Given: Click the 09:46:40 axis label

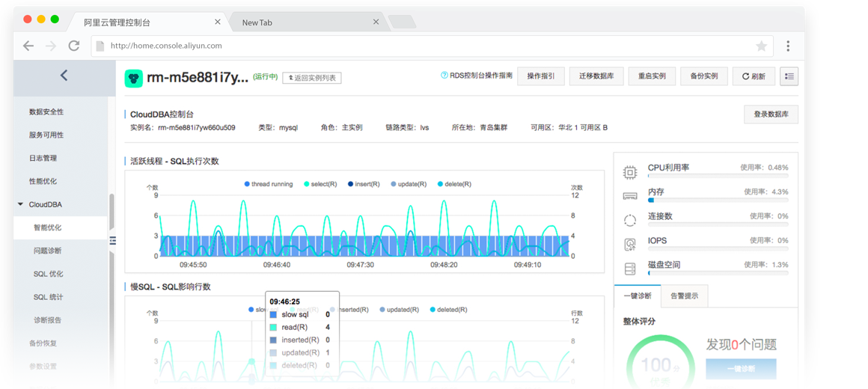Looking at the screenshot, I should click(x=278, y=265).
